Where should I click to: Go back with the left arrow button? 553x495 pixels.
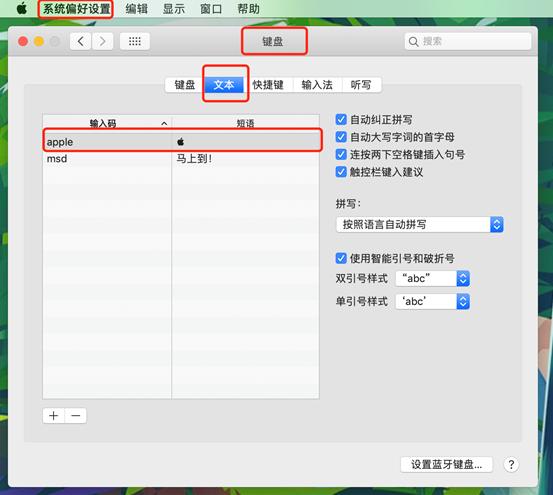[81, 42]
